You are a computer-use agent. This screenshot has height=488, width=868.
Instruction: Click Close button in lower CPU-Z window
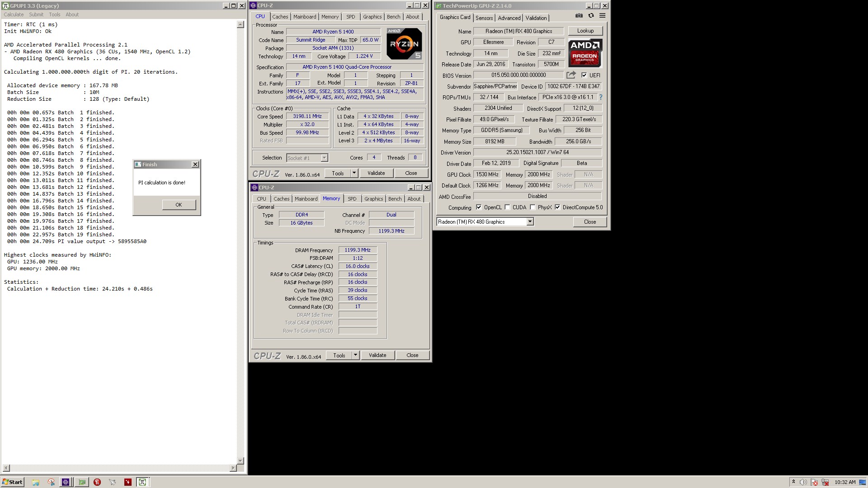[412, 355]
